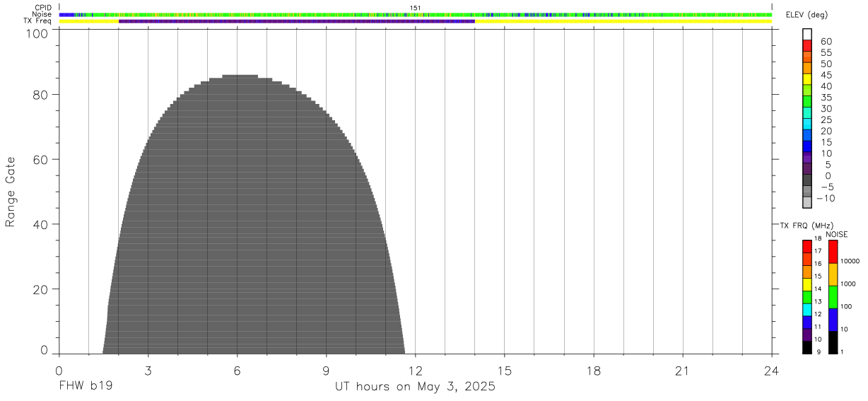Select the green swatch in the NOISE color bar
This screenshot has height=401, width=868.
point(833,297)
